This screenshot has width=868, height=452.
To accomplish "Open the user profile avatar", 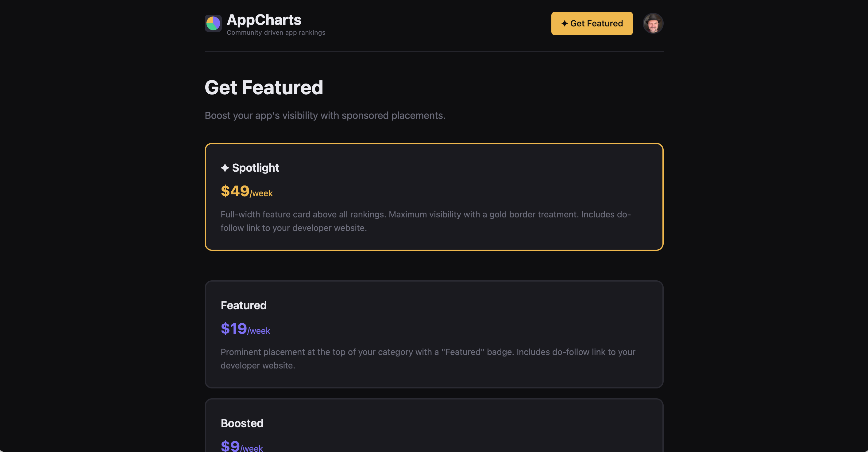I will (x=653, y=23).
